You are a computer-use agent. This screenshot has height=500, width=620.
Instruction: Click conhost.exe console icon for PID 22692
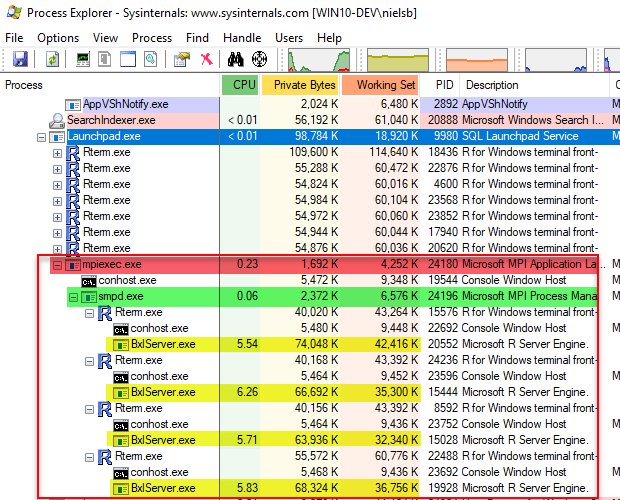(121, 329)
